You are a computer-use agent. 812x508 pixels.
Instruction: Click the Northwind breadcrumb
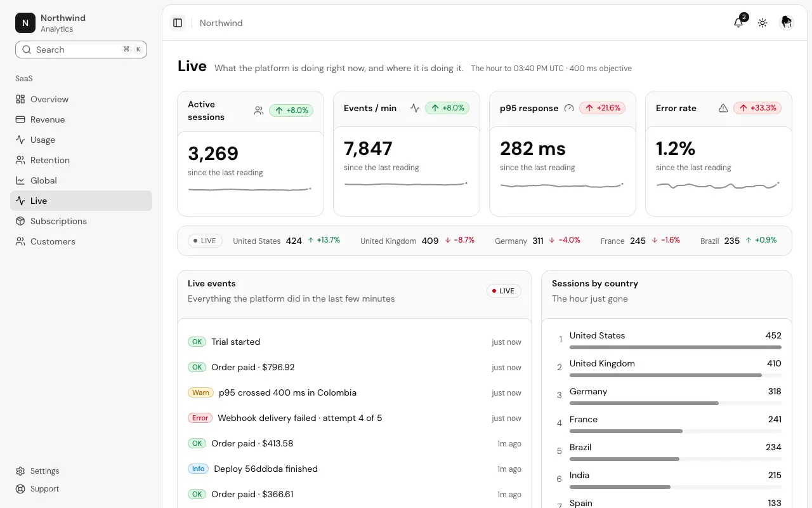(221, 23)
